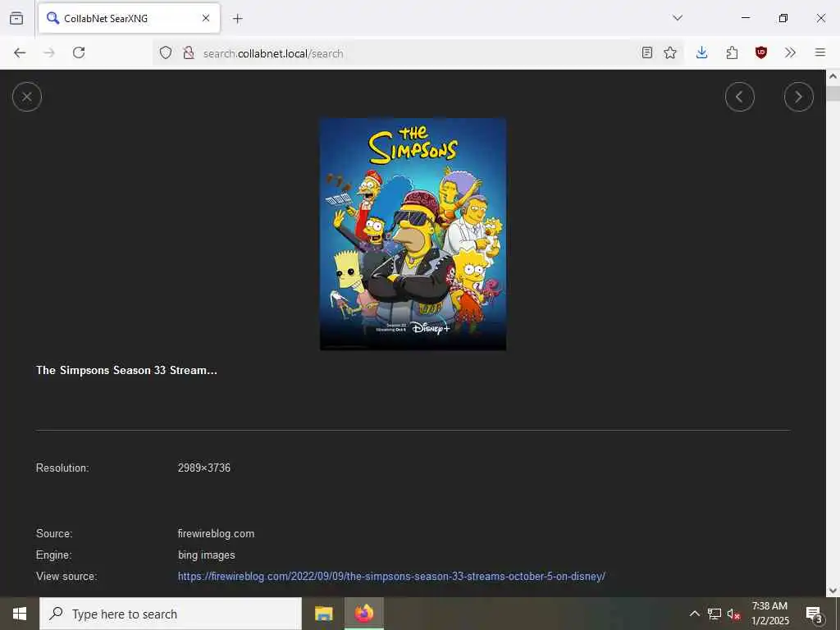Reload the current page
Image resolution: width=840 pixels, height=630 pixels.
click(x=79, y=52)
